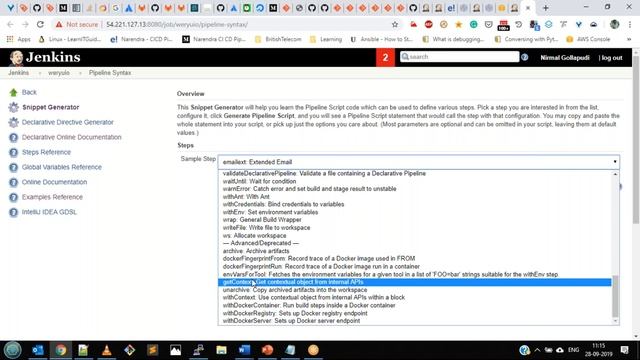
Task: Open the Snippet Generator sidebar link
Action: tap(51, 107)
